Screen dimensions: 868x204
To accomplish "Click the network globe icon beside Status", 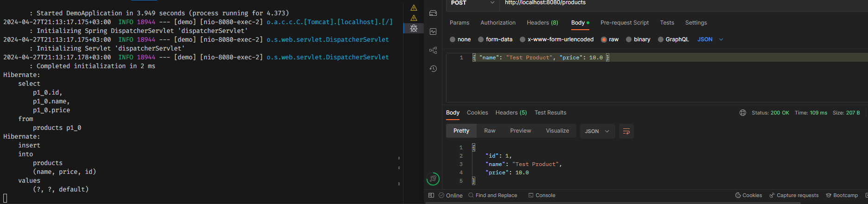I will coord(742,113).
